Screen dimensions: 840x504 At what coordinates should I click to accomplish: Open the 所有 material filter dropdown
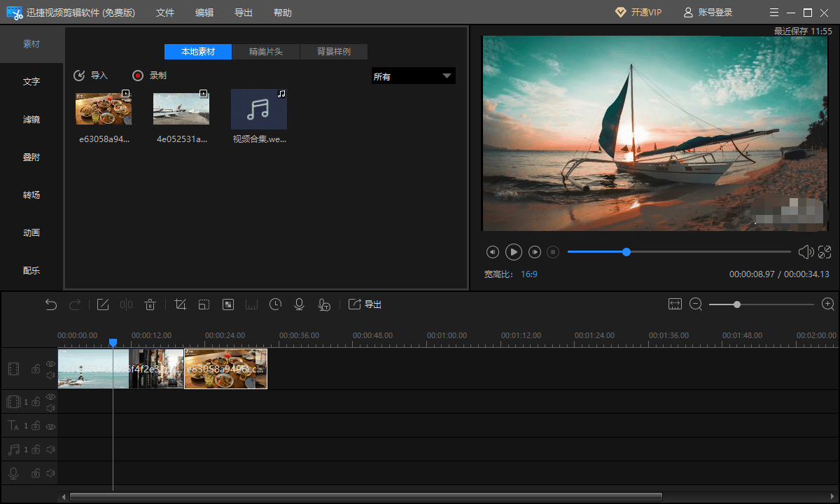pyautogui.click(x=413, y=76)
